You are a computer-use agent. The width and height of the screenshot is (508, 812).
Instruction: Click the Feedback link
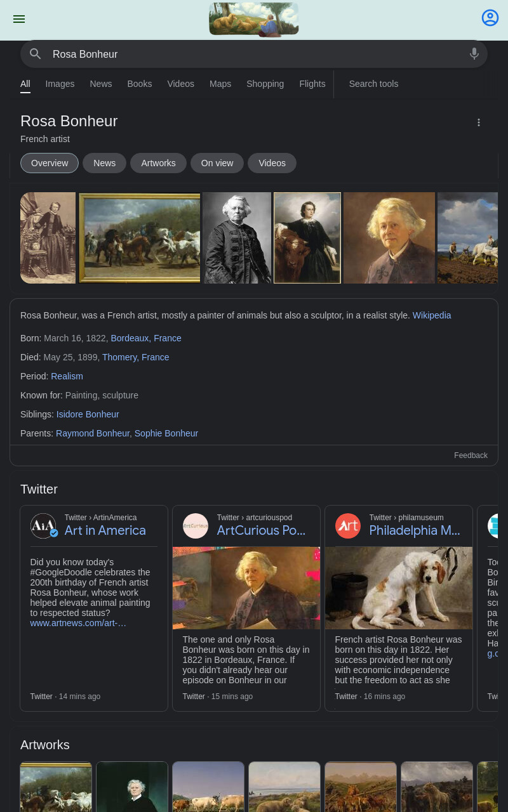pos(471,455)
